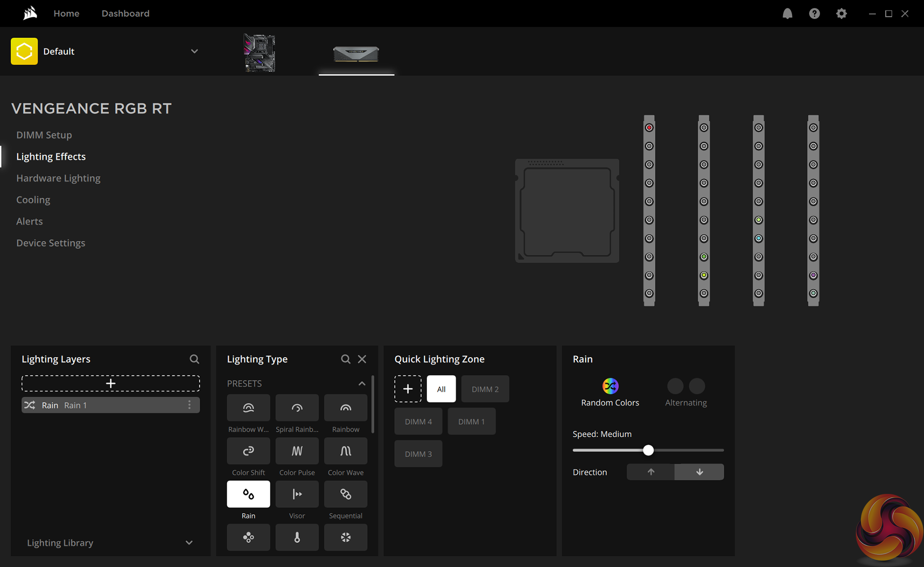Screen dimensions: 924x567
Task: Go to the Dashboard tab
Action: tap(125, 13)
